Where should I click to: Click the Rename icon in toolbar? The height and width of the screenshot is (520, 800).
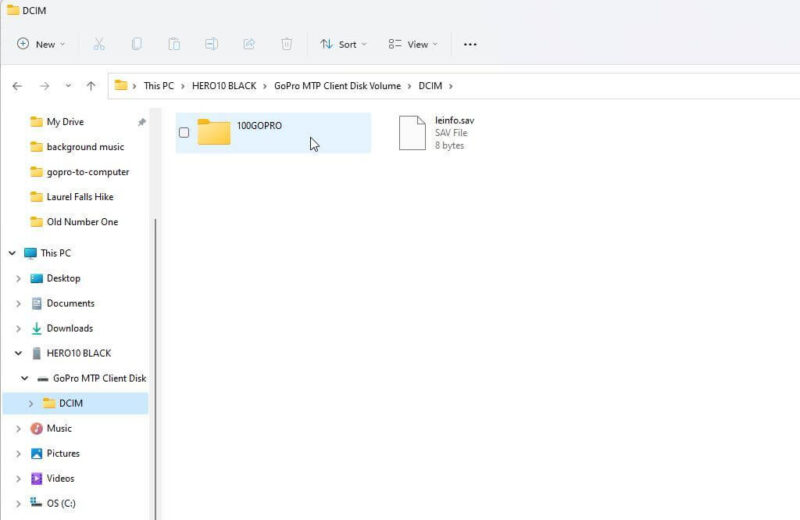(x=211, y=44)
